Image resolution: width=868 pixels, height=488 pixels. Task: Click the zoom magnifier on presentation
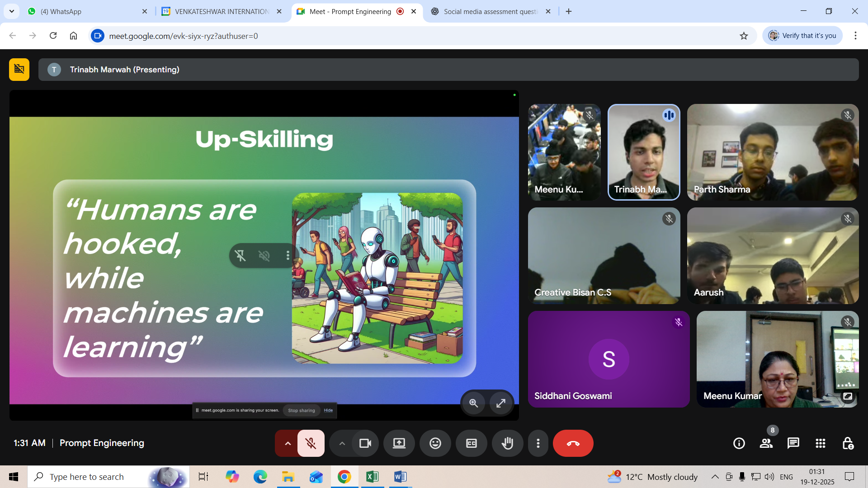473,403
